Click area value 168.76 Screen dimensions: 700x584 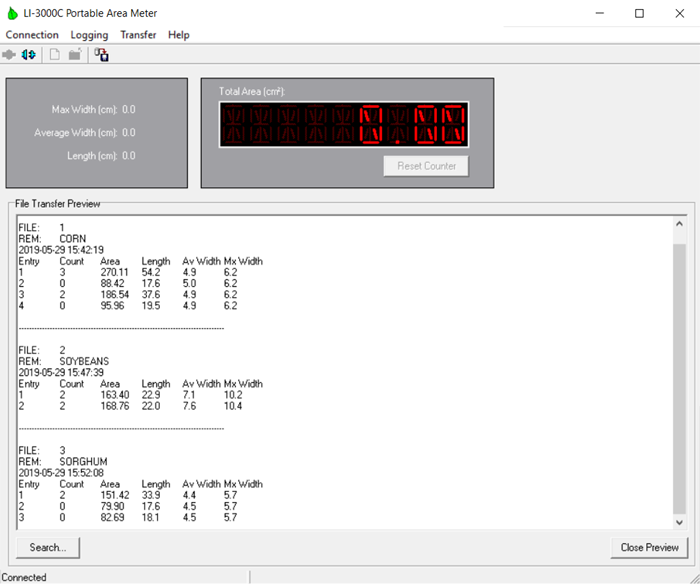click(x=115, y=406)
